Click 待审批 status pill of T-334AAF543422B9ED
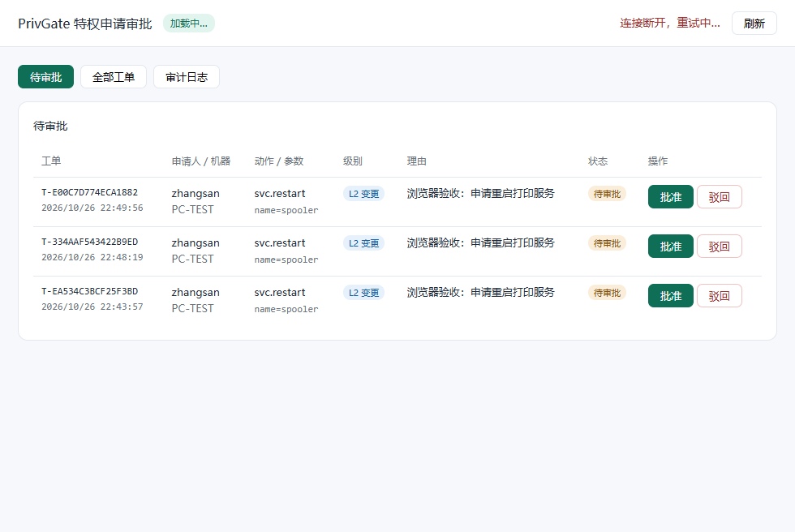Image resolution: width=795 pixels, height=532 pixels. click(x=607, y=243)
